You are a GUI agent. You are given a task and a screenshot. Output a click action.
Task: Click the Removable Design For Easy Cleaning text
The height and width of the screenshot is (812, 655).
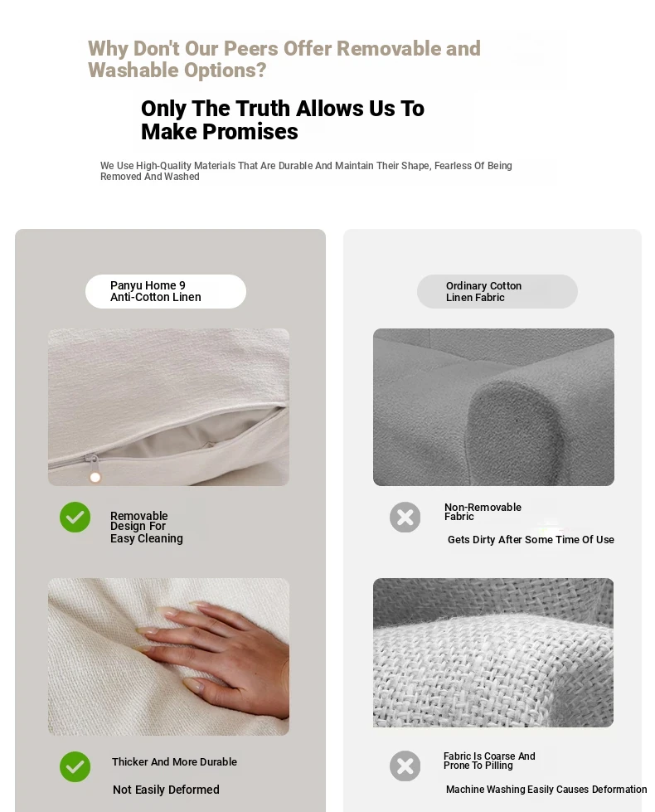pyautogui.click(x=147, y=528)
